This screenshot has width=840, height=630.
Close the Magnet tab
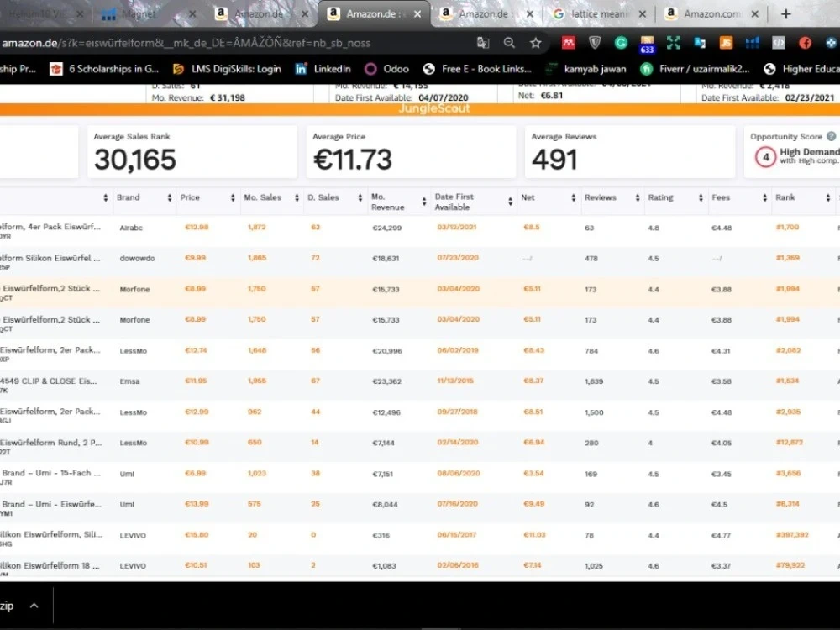pyautogui.click(x=192, y=14)
